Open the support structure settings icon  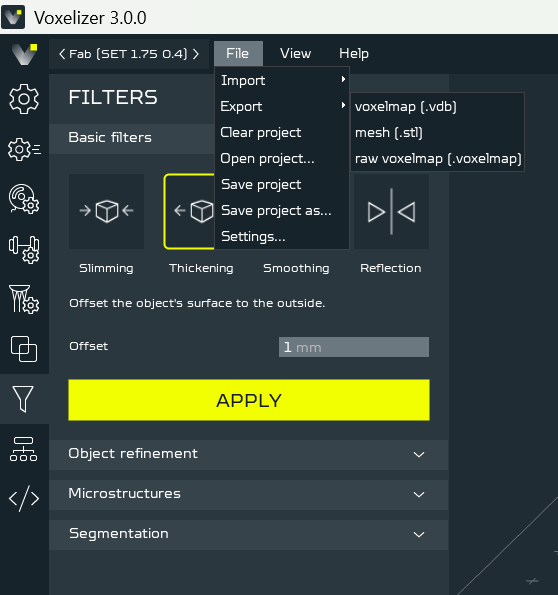(x=24, y=299)
